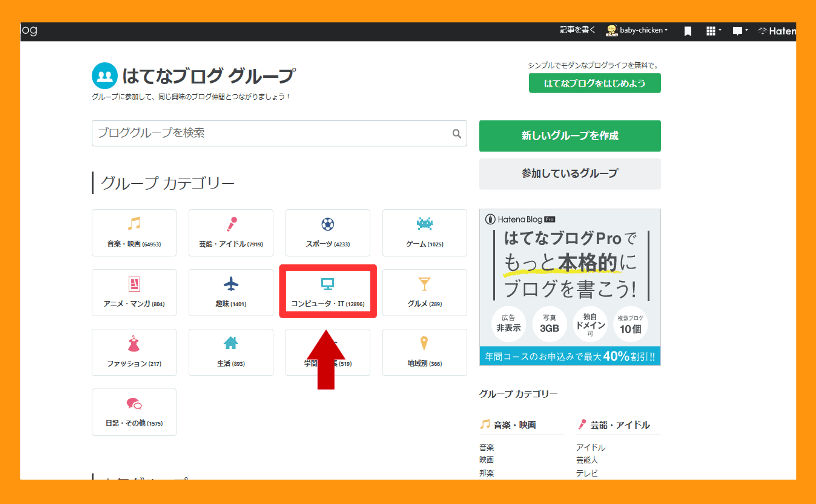Open the コンピュータ・IT monitor category card

(328, 292)
